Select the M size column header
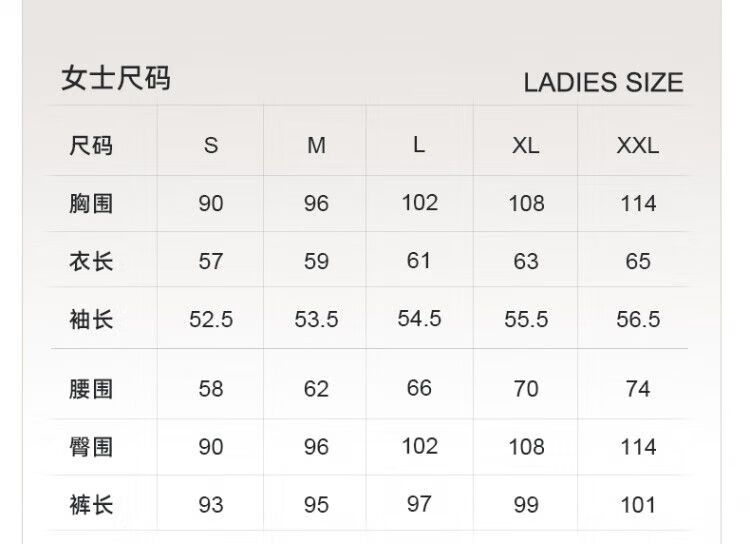Image resolution: width=750 pixels, height=544 pixels. click(x=316, y=145)
